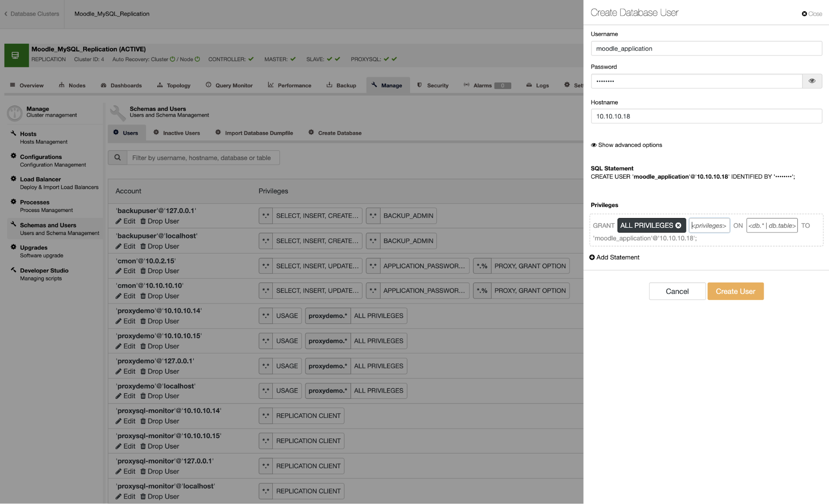The width and height of the screenshot is (829, 504).
Task: Focus the Hostname input field
Action: pyautogui.click(x=706, y=116)
